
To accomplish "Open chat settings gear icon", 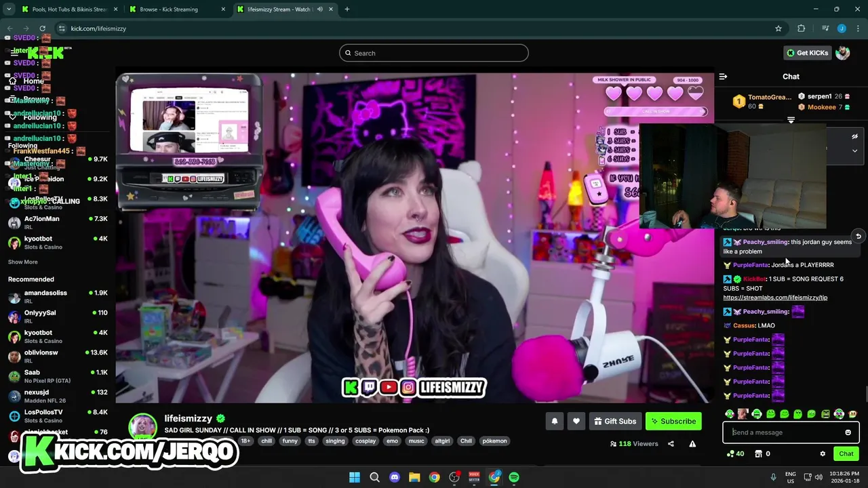I will 823,454.
